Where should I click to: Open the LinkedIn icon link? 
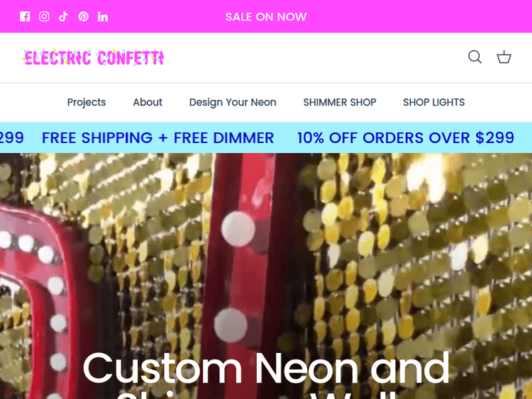tap(103, 16)
